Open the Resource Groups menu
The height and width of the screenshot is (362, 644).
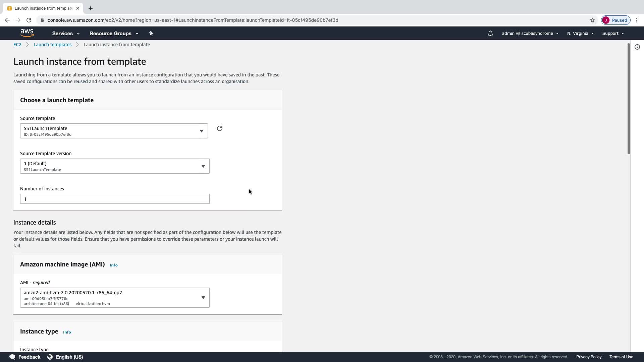tap(114, 34)
